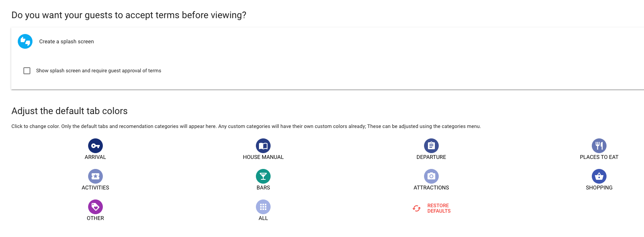Click the Restore Defaults text button
This screenshot has width=644, height=237.
[x=439, y=208]
